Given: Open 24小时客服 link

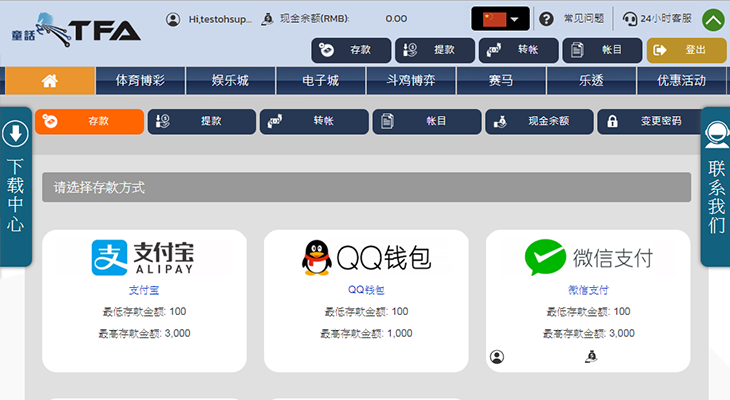Looking at the screenshot, I should [666, 19].
